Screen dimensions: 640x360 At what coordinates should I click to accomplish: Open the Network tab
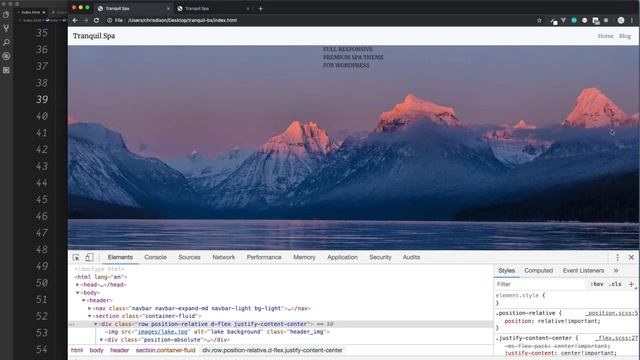(x=224, y=257)
